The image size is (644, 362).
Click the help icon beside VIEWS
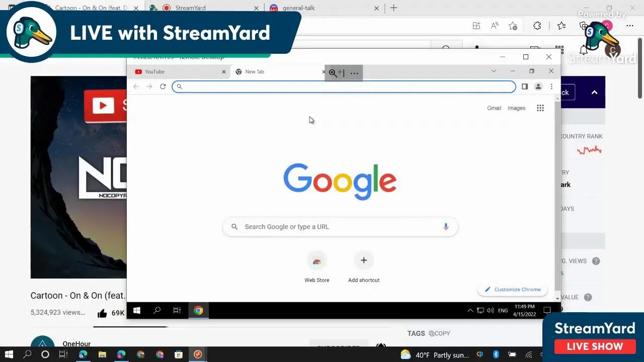pyautogui.click(x=596, y=261)
